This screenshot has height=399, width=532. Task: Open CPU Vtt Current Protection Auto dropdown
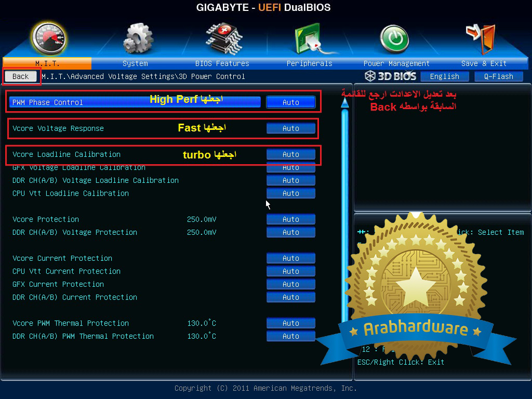click(291, 271)
